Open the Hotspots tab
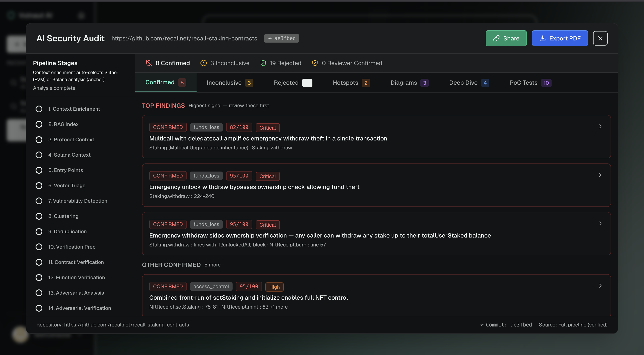The width and height of the screenshot is (644, 355). (x=351, y=83)
